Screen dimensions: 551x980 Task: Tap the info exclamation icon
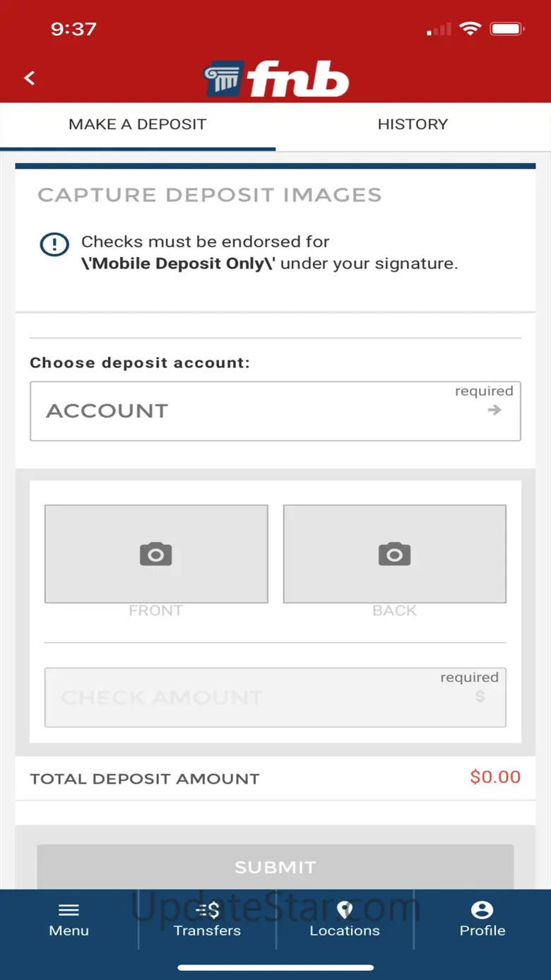[54, 244]
